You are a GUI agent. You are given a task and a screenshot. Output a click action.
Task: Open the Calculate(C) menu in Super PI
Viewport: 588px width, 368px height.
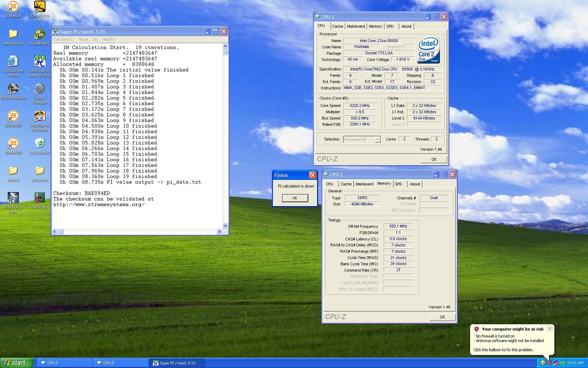coord(64,39)
